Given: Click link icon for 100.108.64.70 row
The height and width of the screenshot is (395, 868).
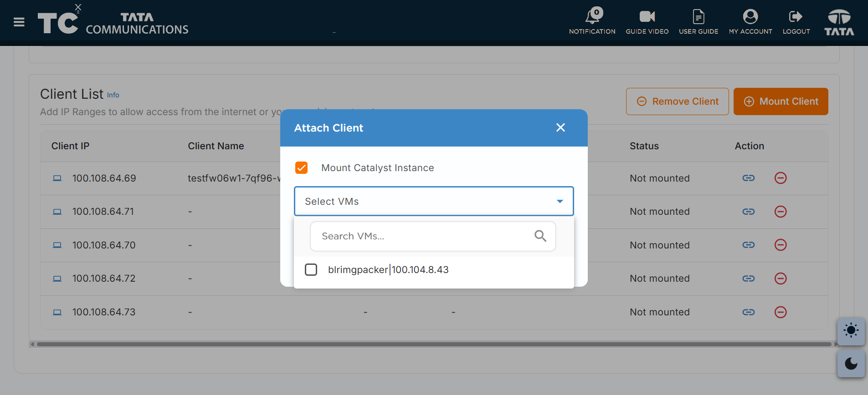Looking at the screenshot, I should [x=748, y=245].
